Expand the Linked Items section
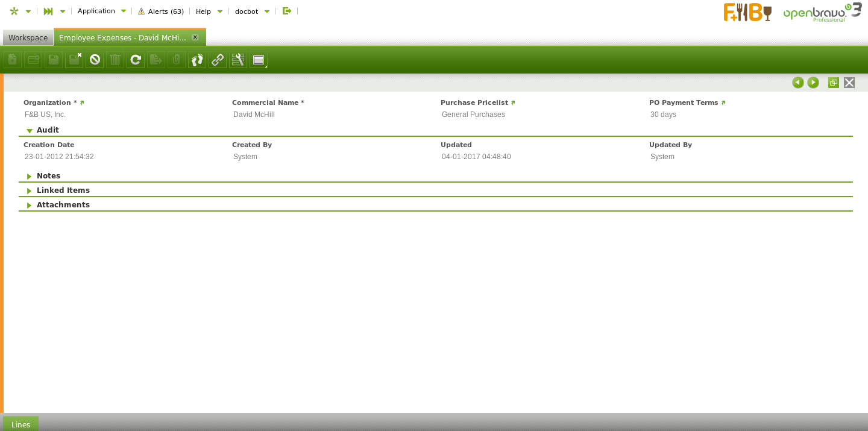The width and height of the screenshot is (868, 431). [x=30, y=190]
